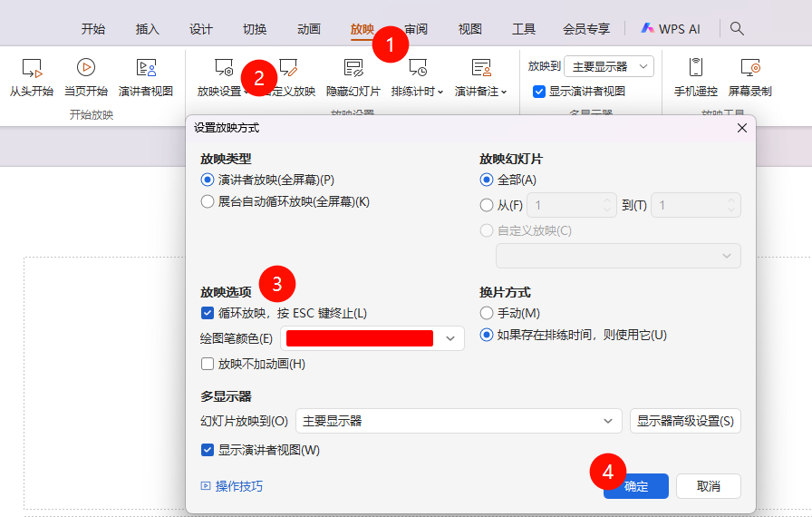Open 放映到 主要显示器 ribbon dropdown
Image resolution: width=812 pixels, height=517 pixels.
click(609, 66)
